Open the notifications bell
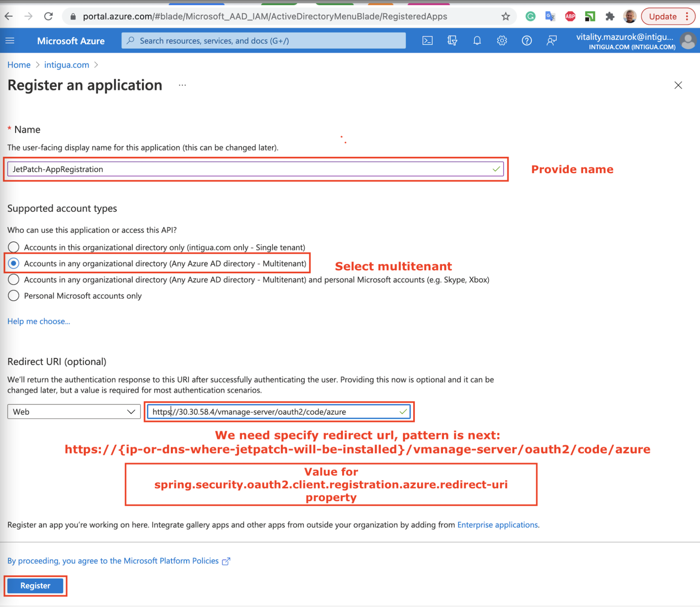The image size is (700, 607). [x=477, y=41]
